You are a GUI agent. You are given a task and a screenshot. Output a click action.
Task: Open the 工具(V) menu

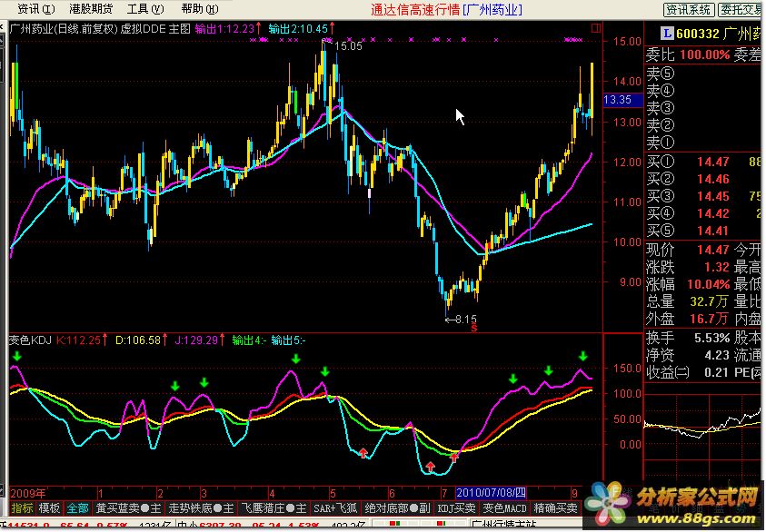tap(145, 9)
